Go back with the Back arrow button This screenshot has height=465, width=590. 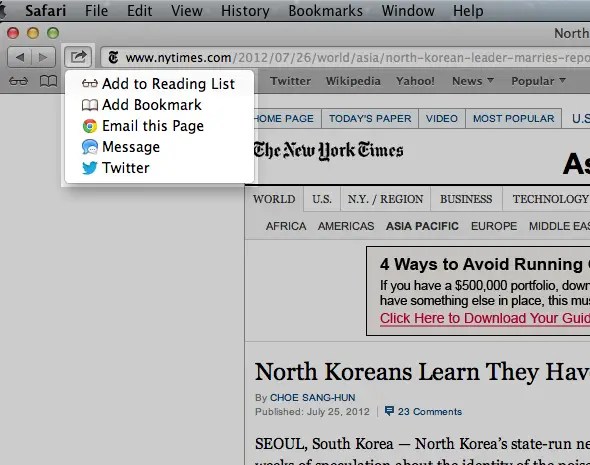pyautogui.click(x=20, y=57)
